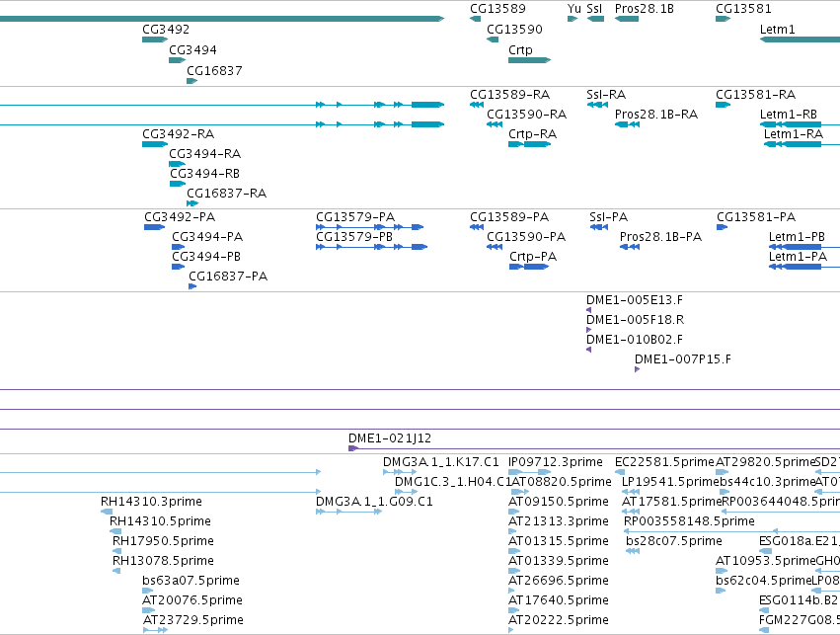Screen dimensions: 840x635
Task: Select the CG16837-PA protein label
Action: (x=228, y=277)
